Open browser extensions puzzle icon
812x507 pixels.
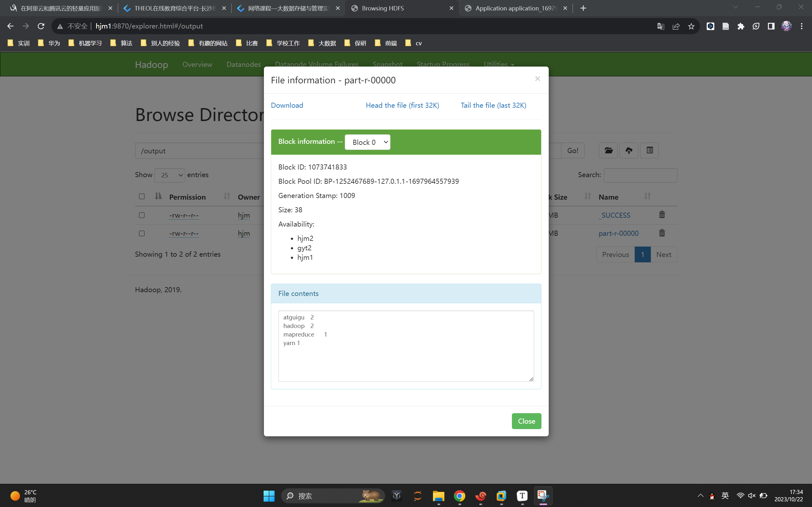tap(741, 26)
